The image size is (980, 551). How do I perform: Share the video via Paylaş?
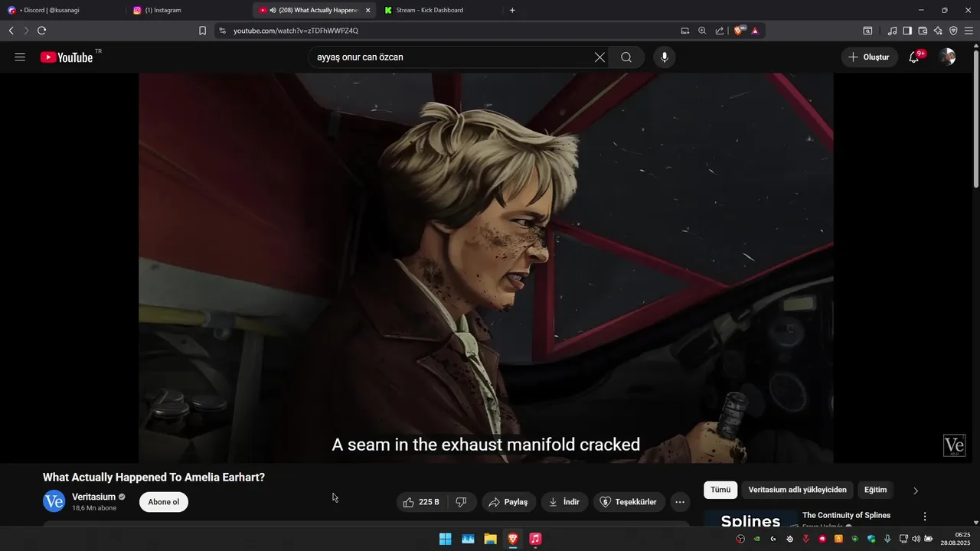(508, 502)
